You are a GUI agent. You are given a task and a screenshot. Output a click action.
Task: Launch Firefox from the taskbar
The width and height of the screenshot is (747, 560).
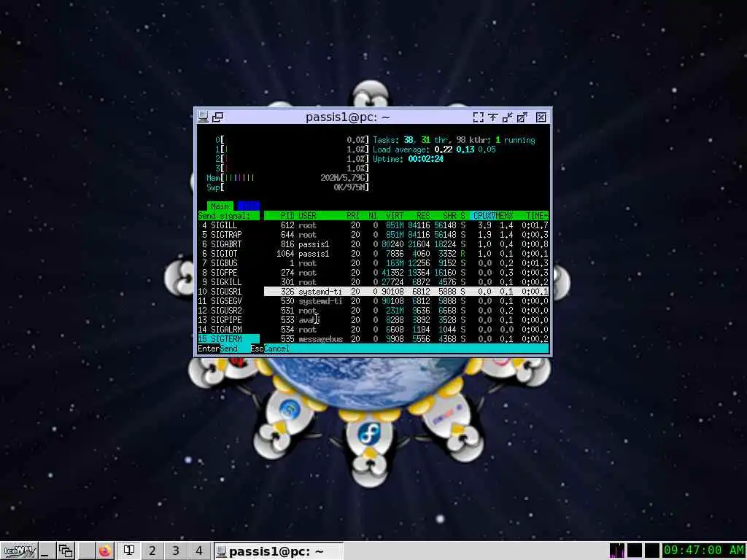click(x=104, y=551)
